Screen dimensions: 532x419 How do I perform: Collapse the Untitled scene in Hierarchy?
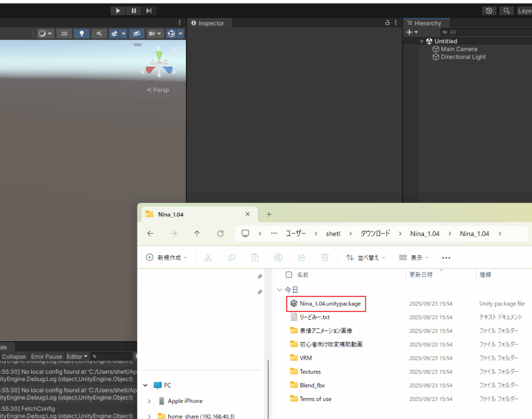pos(422,42)
